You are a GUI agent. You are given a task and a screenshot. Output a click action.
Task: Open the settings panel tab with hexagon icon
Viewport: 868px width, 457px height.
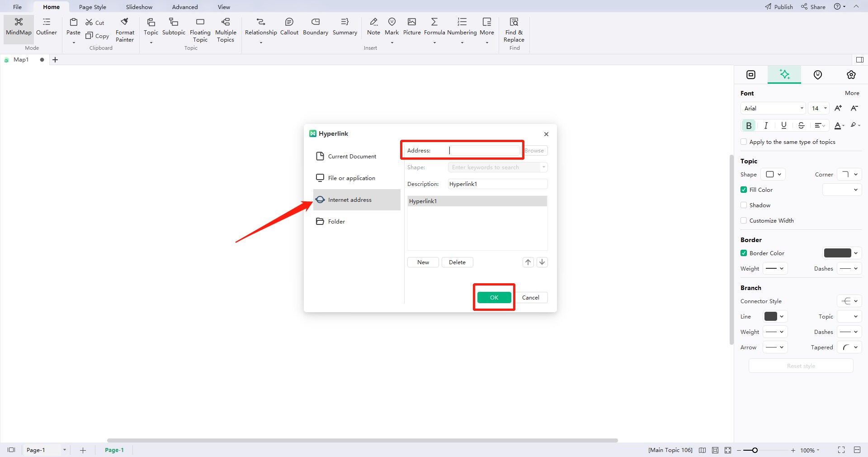coord(851,75)
